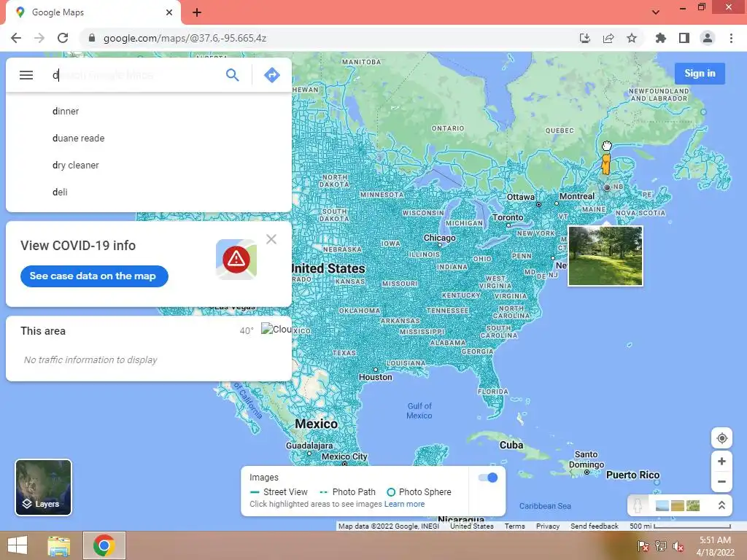The image size is (747, 560).
Task: Click the magnifier search icon
Action: 232,75
